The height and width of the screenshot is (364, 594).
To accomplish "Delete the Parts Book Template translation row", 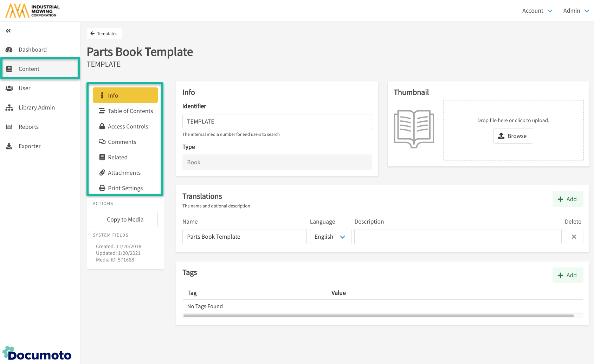I will coord(574,237).
